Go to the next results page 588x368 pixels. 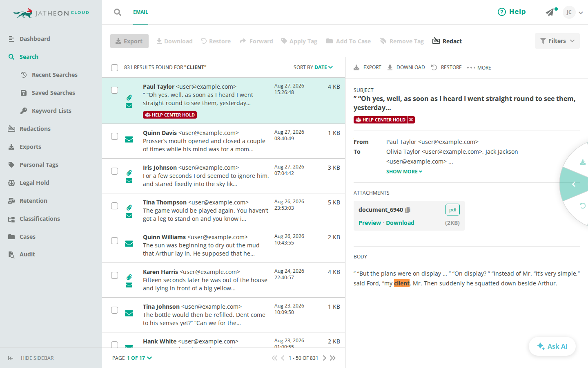(x=325, y=358)
